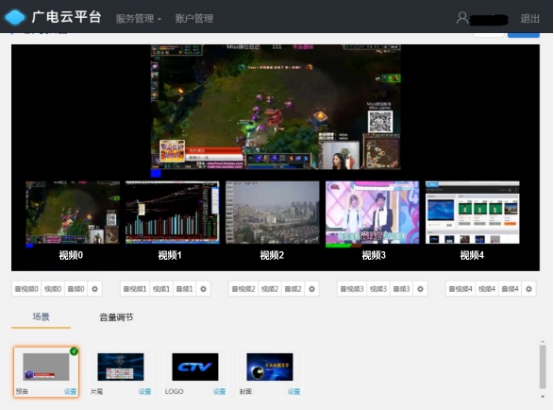
Task: Expand the 服务管理 dropdown menu
Action: pos(138,18)
